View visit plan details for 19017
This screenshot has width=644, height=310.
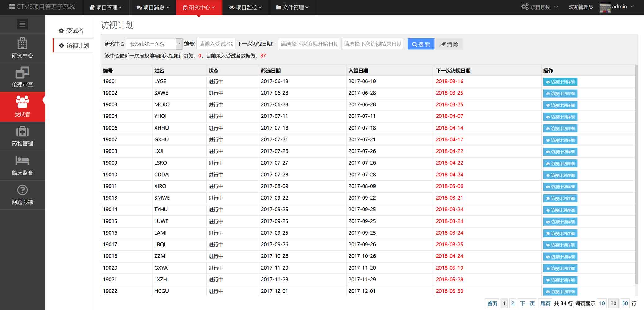560,245
